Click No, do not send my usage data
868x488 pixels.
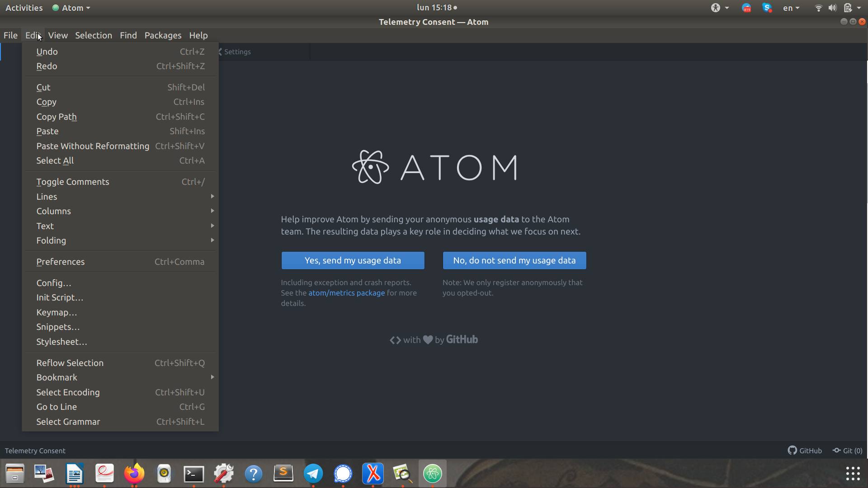(x=514, y=260)
